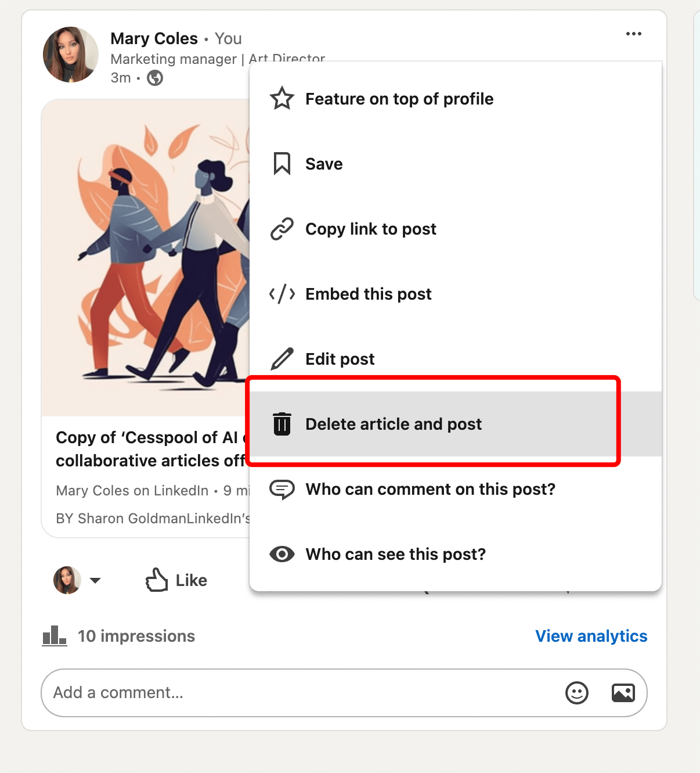Choose Delete article and post
Screen dimensions: 700x773
394,424
